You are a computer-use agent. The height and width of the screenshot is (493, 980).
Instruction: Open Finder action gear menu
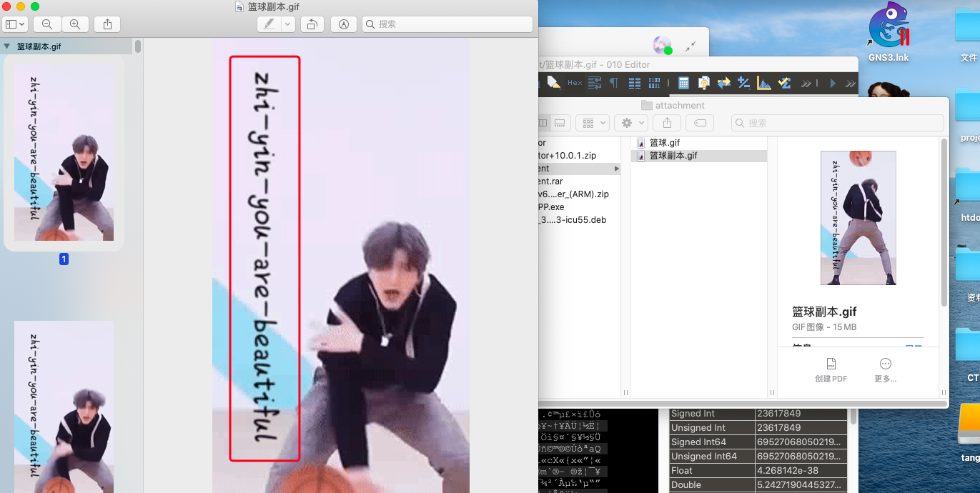(631, 123)
